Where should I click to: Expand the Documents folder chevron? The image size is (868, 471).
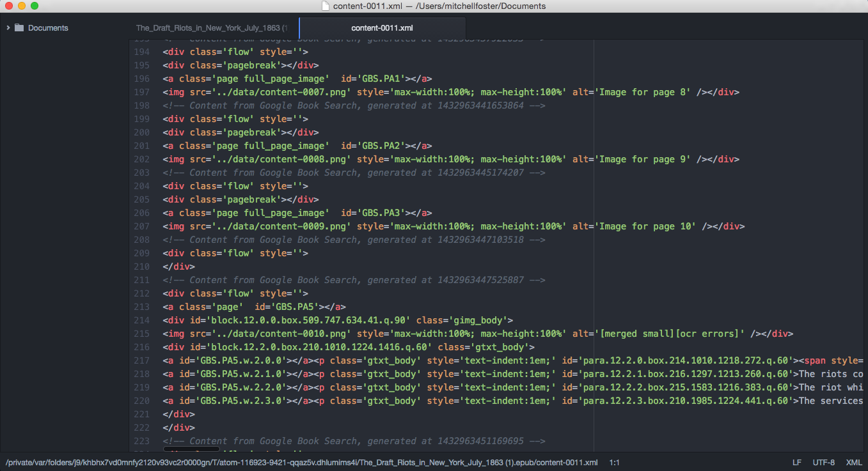tap(8, 28)
